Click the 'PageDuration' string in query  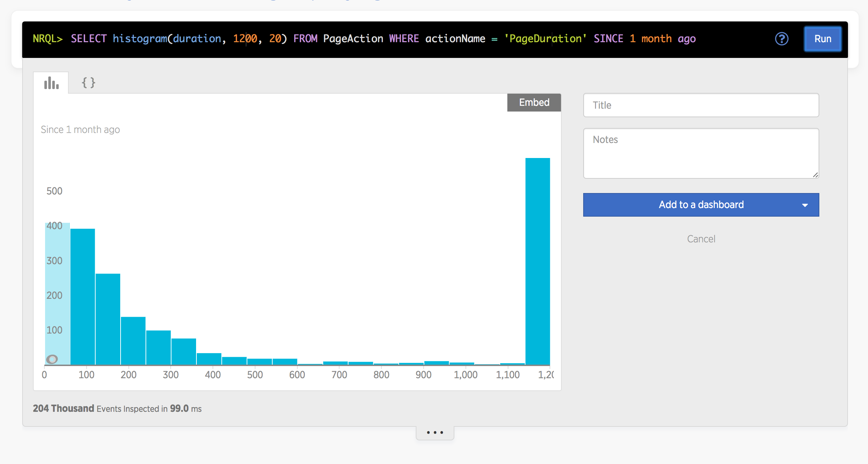(x=545, y=39)
